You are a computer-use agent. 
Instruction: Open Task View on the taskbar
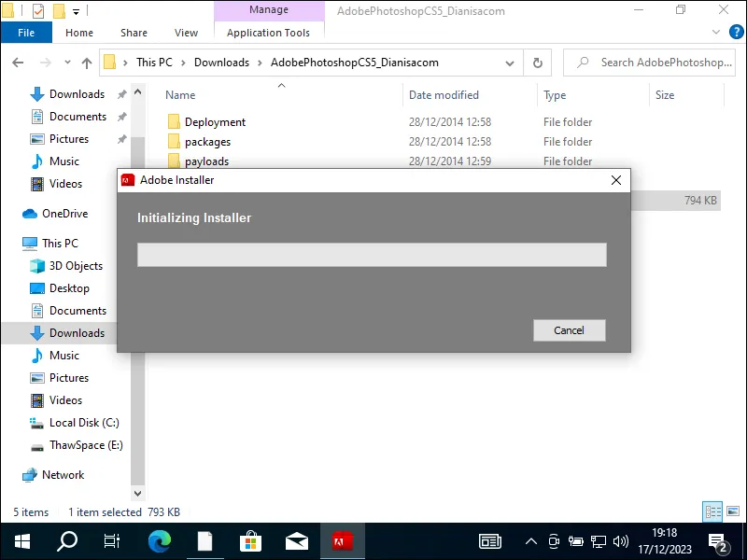tap(112, 540)
